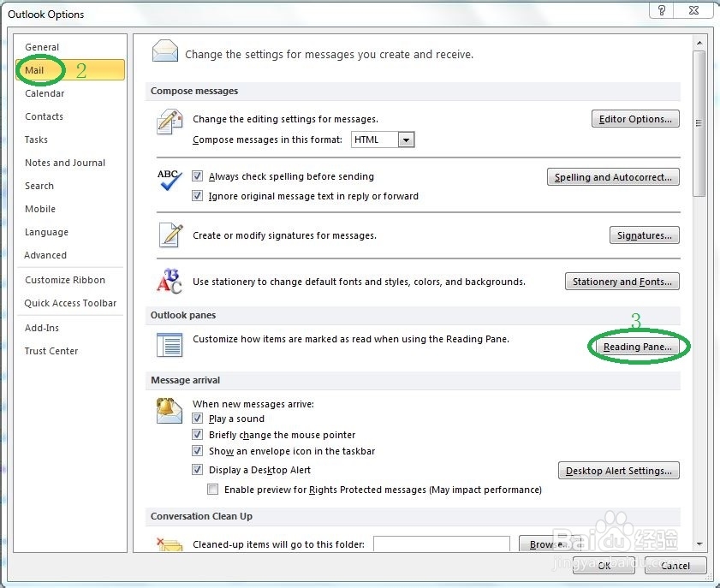The image size is (720, 588).
Task: Open Quick Access Toolbar settings
Action: coord(70,303)
